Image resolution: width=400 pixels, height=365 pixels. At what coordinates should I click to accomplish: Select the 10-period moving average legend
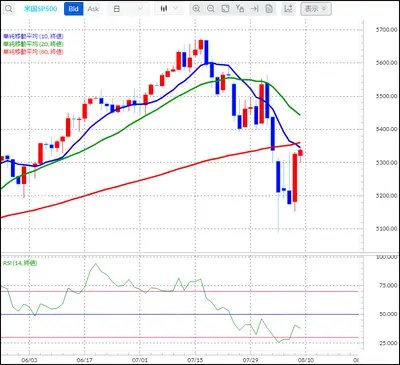33,36
